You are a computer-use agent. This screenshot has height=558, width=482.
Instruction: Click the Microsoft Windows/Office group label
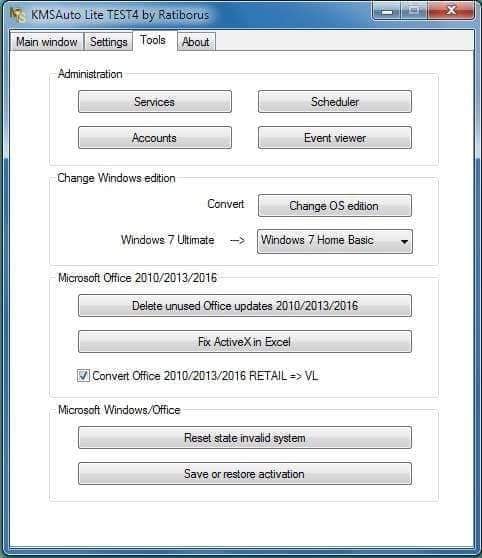(119, 410)
